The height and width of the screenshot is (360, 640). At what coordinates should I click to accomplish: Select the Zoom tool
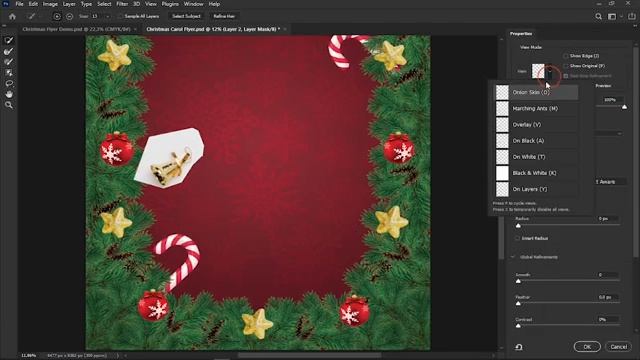pos(9,105)
